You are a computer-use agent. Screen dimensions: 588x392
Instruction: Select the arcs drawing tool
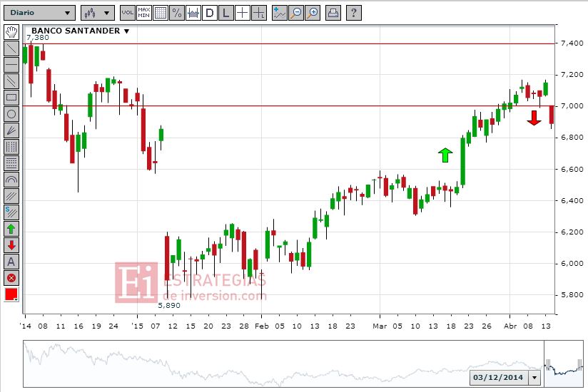coord(11,180)
